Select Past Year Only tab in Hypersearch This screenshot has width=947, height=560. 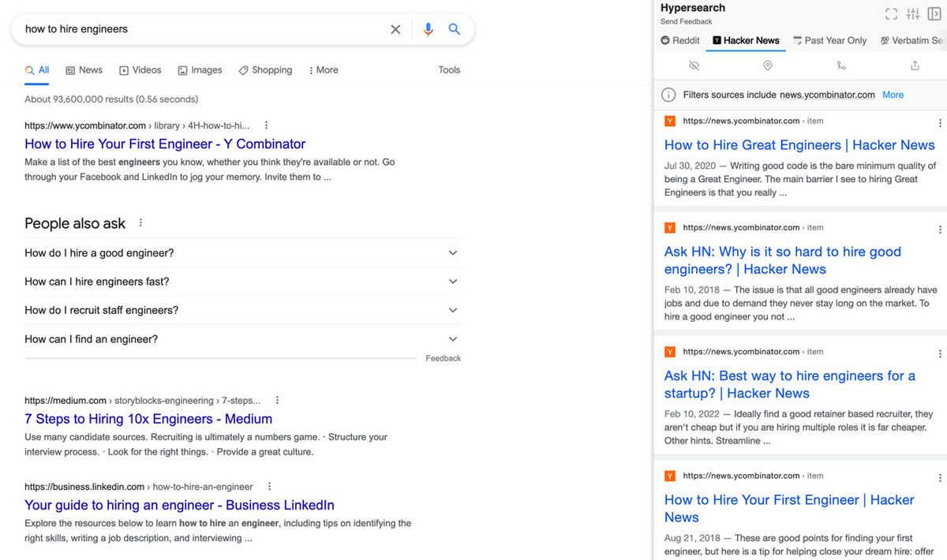(x=829, y=40)
